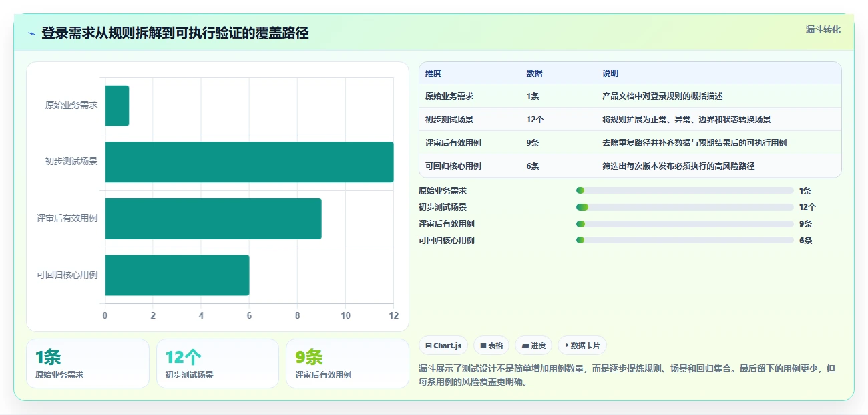Viewport: 868px width, 415px height.
Task: Open the 9条 评审后有效用例 stat card
Action: point(347,364)
